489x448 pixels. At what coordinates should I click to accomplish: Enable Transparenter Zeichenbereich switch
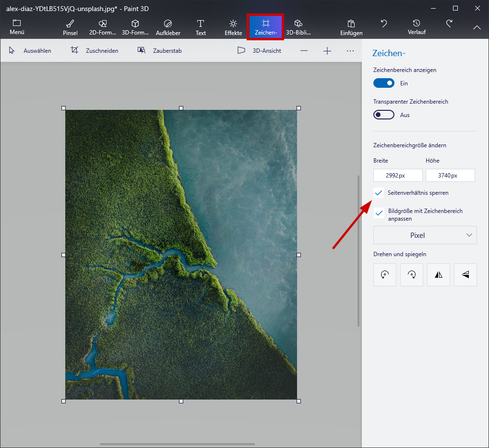[384, 115]
